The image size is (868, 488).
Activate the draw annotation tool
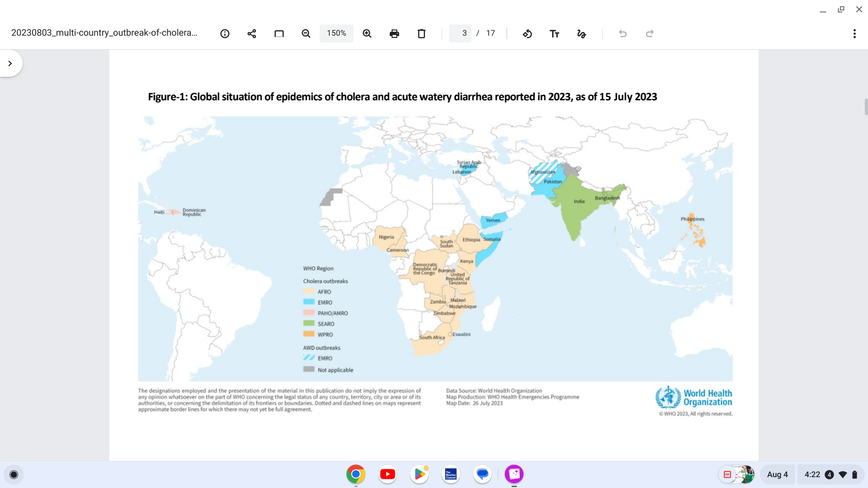pos(581,33)
